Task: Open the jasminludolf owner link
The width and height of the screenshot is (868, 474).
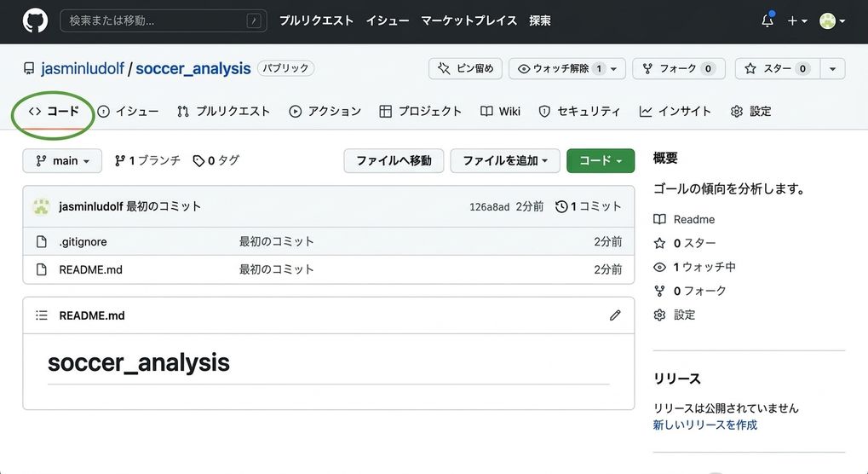Action: [83, 69]
